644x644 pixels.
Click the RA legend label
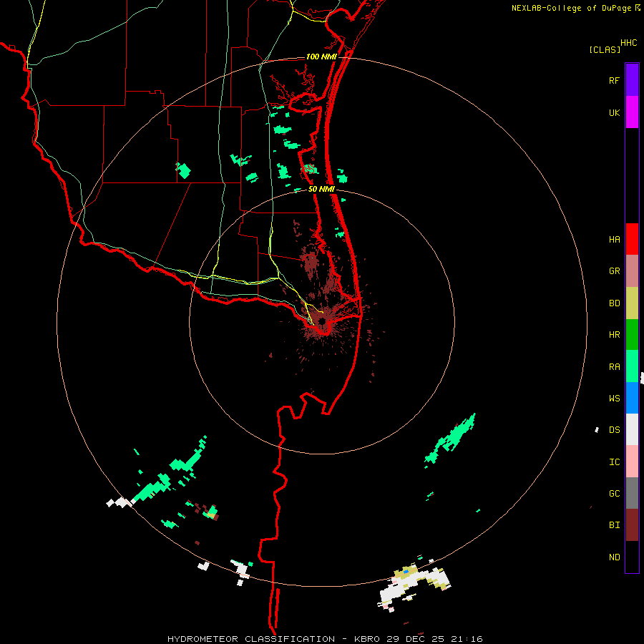click(x=614, y=367)
